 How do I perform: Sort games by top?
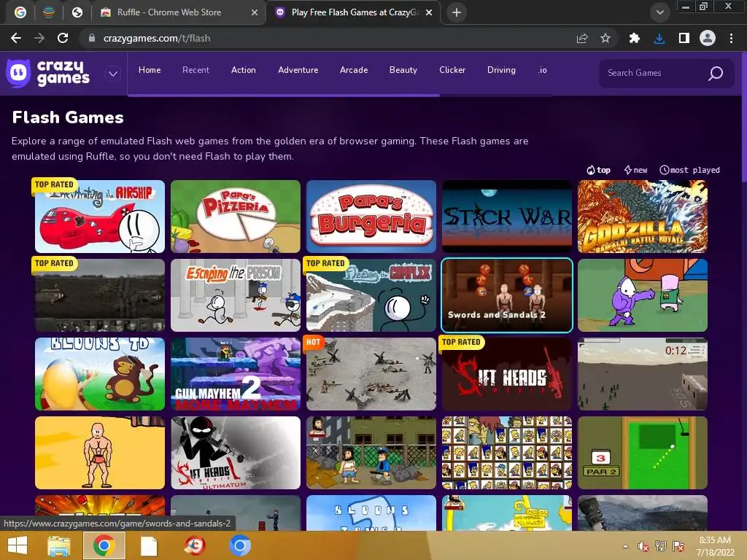tap(598, 170)
